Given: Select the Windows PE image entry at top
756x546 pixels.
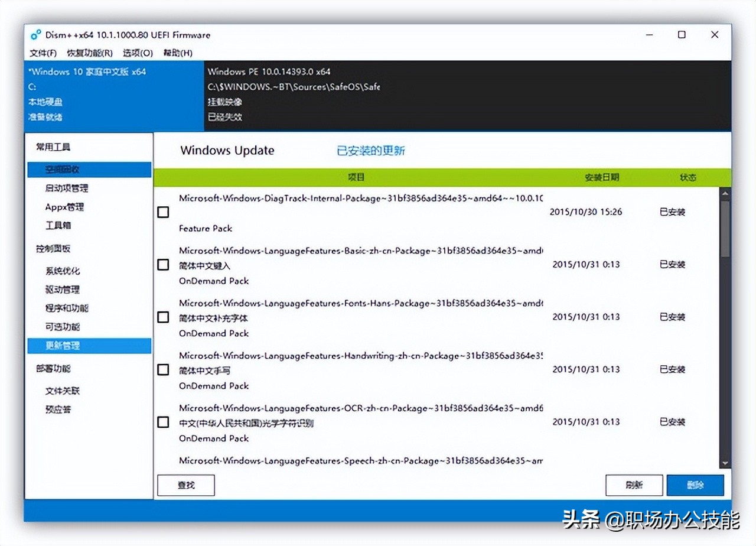Looking at the screenshot, I should click(x=295, y=95).
